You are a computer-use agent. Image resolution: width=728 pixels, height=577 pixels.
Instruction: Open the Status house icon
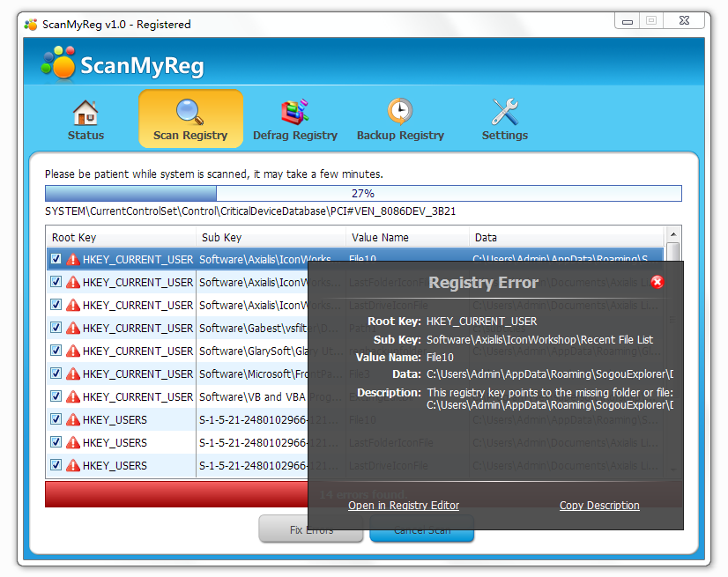click(x=85, y=113)
